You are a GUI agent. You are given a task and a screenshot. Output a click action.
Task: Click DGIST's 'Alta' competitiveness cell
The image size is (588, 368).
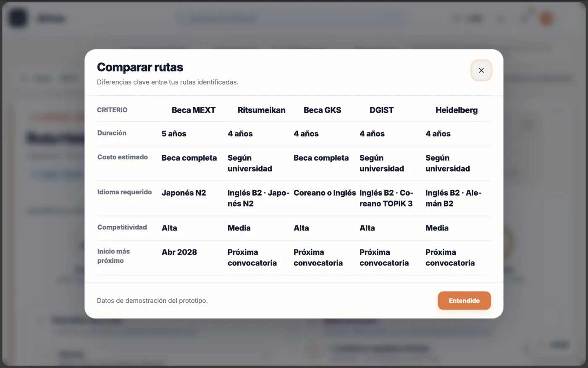pyautogui.click(x=367, y=228)
